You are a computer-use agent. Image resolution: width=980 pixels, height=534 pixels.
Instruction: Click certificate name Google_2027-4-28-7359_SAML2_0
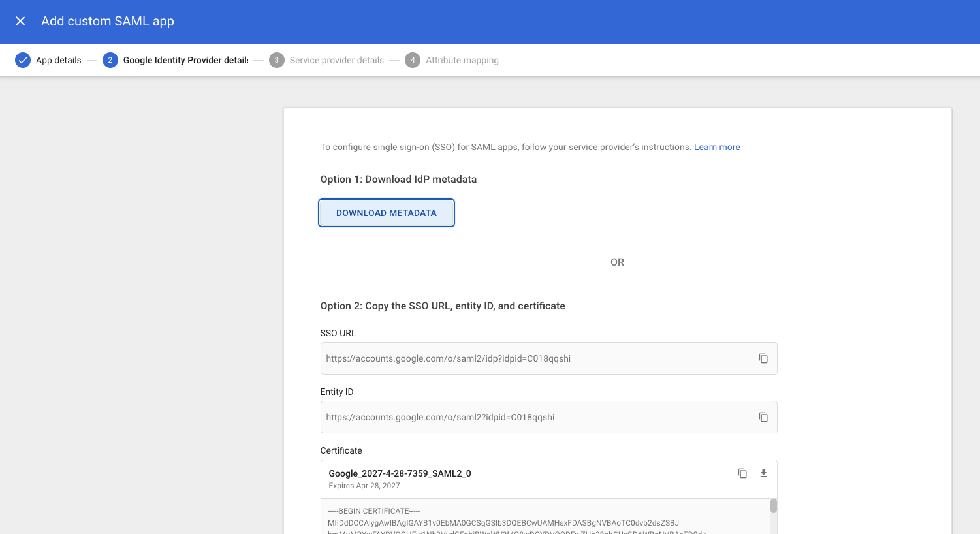click(400, 473)
